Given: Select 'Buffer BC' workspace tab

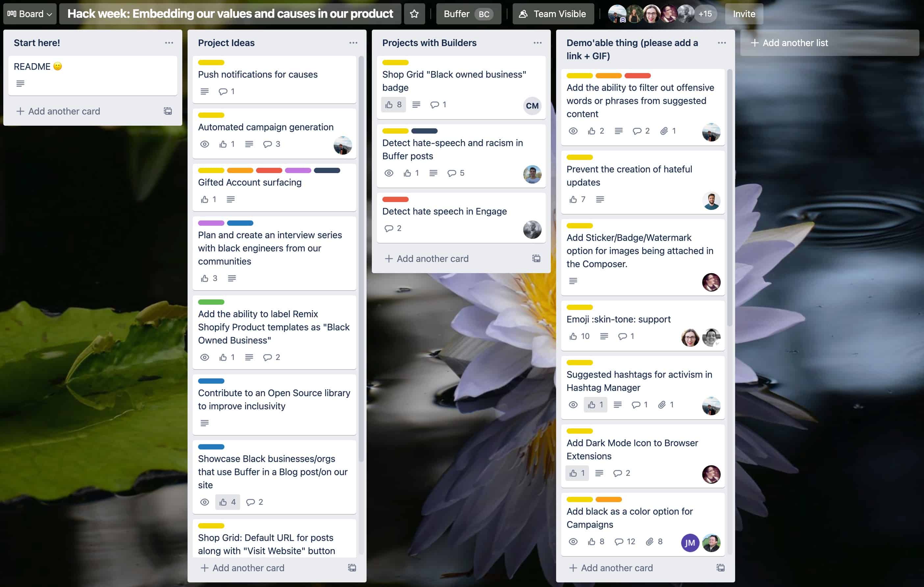Looking at the screenshot, I should [x=467, y=14].
